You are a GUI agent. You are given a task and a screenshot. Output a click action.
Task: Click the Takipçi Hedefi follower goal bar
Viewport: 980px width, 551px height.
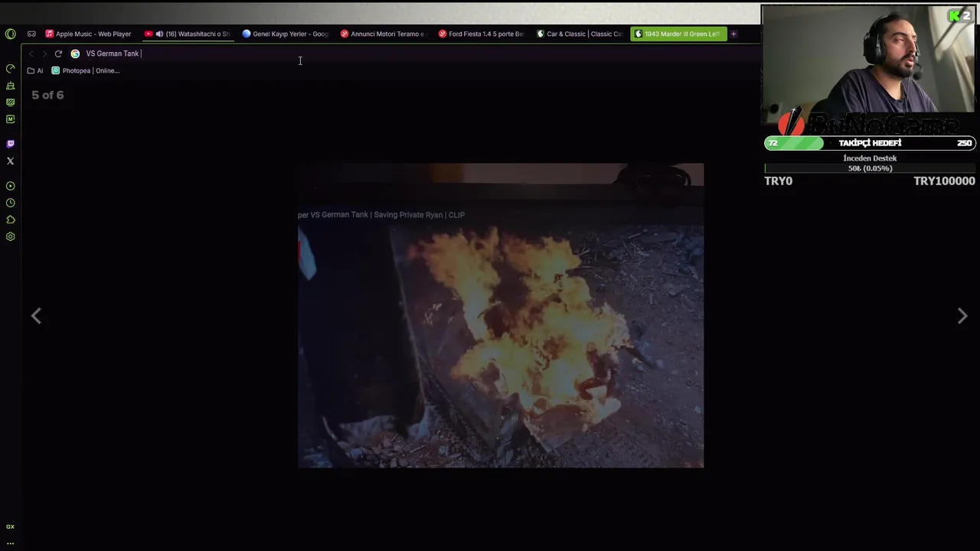(870, 143)
